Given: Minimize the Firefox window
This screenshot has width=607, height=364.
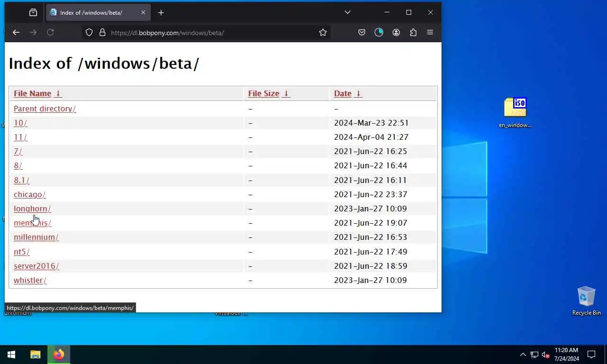Looking at the screenshot, I should (387, 12).
